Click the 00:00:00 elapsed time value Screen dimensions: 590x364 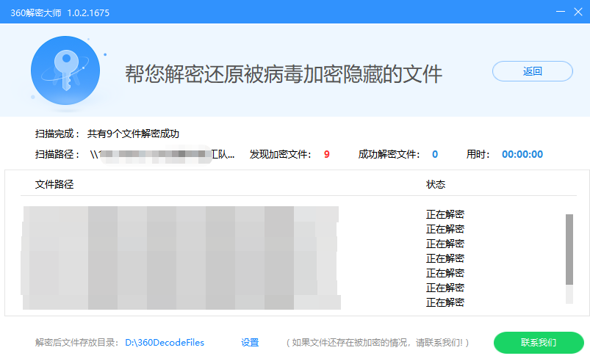[522, 155]
